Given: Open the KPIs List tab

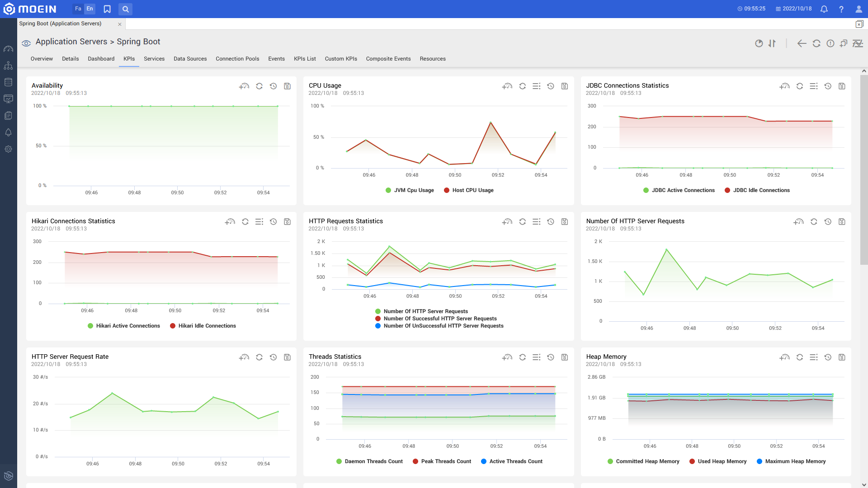Looking at the screenshot, I should pyautogui.click(x=305, y=59).
